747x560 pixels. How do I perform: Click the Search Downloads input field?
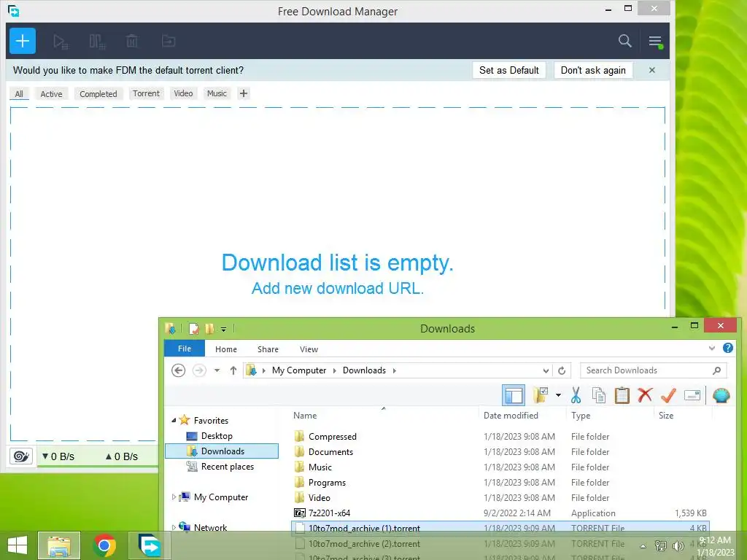[654, 370]
